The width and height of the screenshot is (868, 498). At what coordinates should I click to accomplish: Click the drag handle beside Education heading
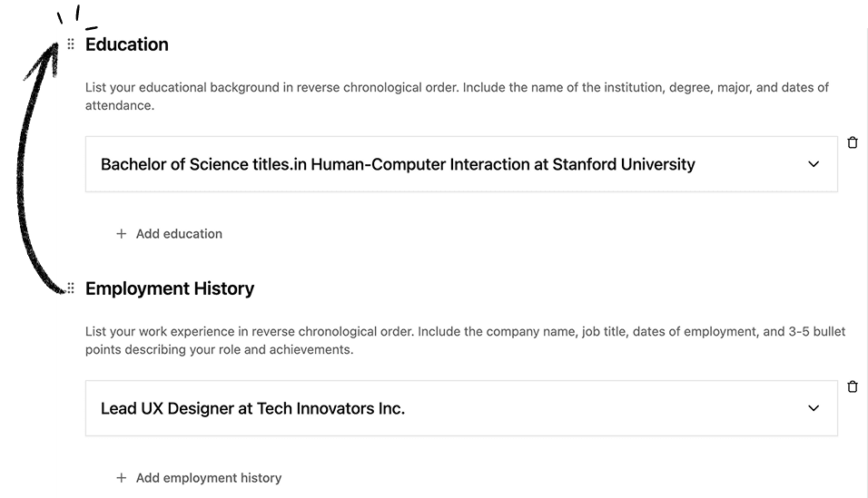point(71,44)
